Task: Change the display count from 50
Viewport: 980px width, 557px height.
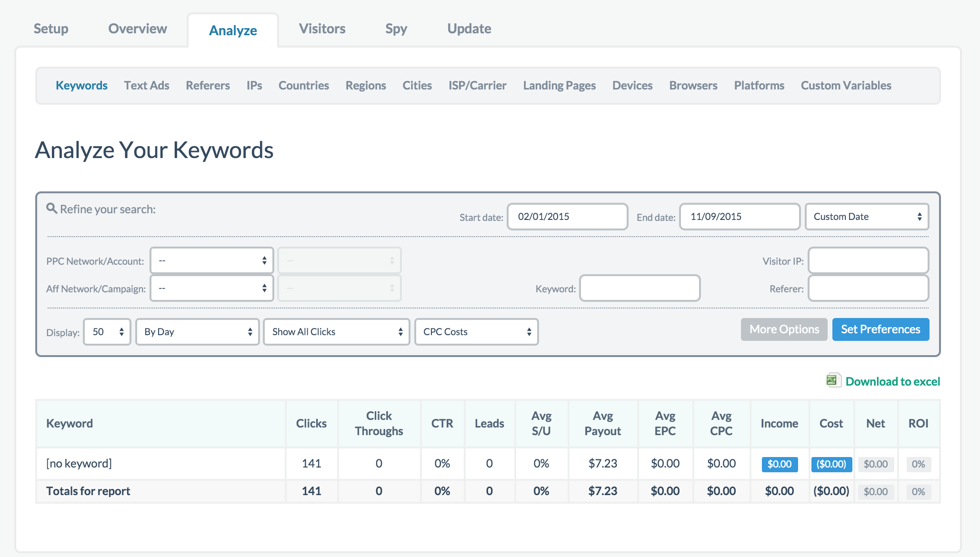Action: coord(107,332)
